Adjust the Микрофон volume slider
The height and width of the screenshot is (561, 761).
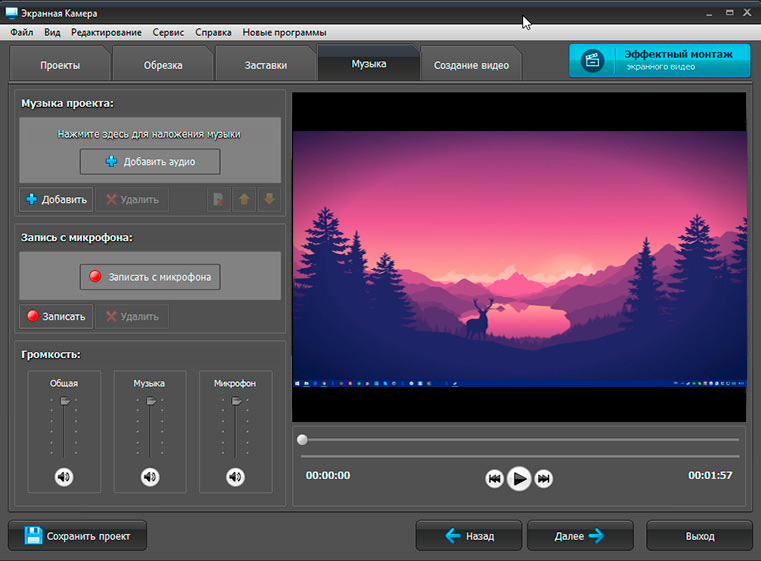pyautogui.click(x=236, y=401)
